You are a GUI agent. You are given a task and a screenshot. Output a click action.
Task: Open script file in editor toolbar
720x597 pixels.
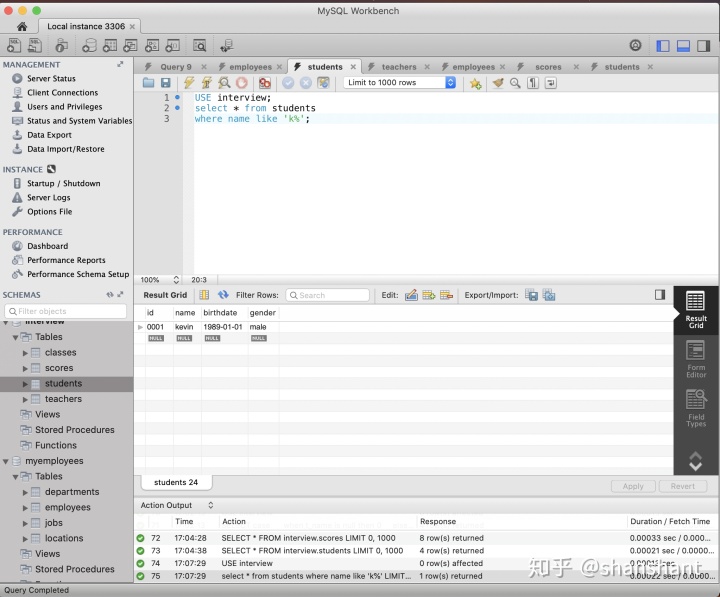(x=148, y=83)
